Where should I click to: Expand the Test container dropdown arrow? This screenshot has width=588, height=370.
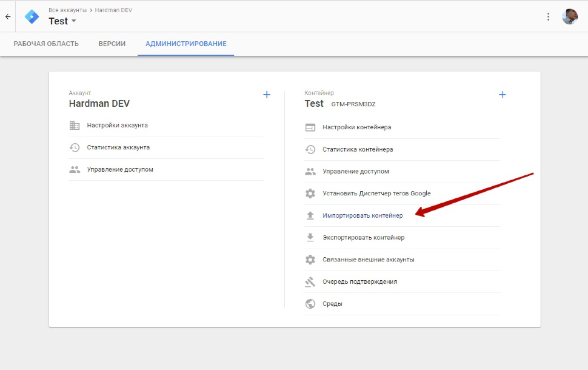74,21
